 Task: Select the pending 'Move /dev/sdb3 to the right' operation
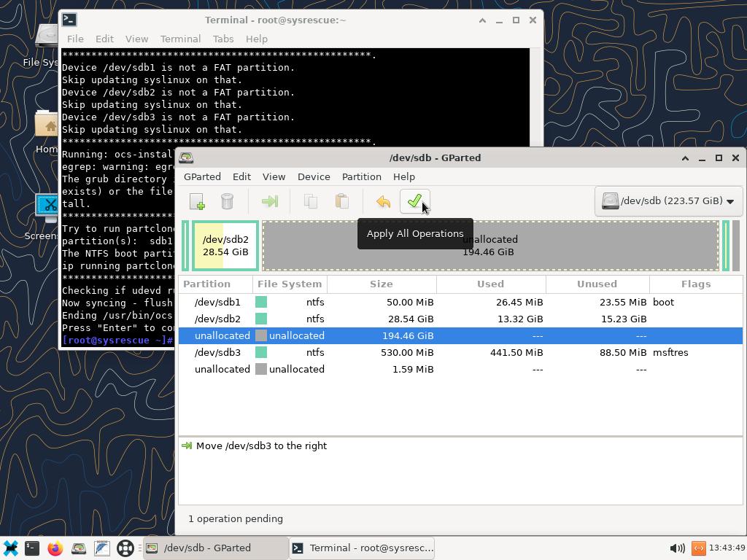[261, 446]
